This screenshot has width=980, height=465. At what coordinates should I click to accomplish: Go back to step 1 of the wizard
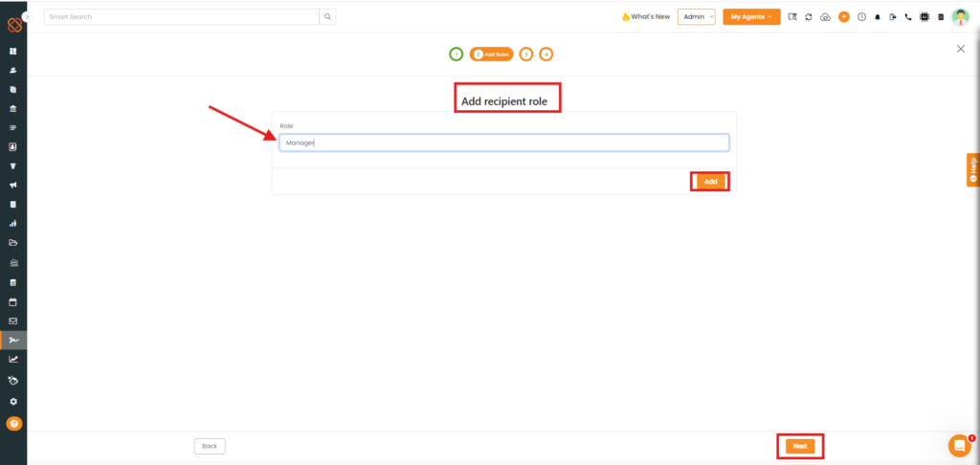tap(457, 55)
